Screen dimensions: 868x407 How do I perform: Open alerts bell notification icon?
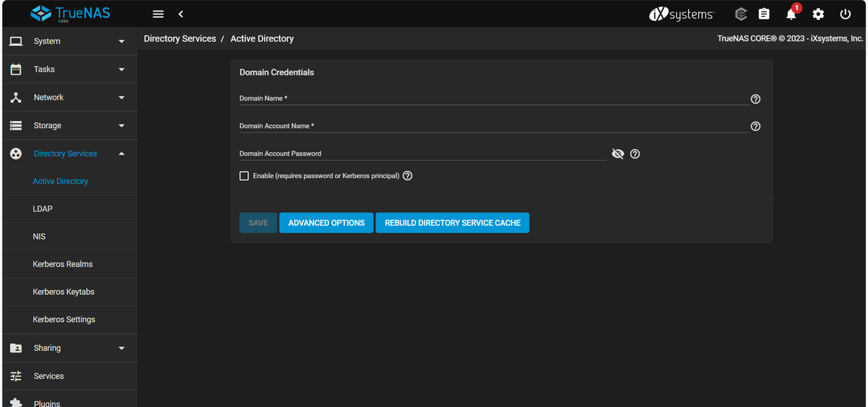791,14
